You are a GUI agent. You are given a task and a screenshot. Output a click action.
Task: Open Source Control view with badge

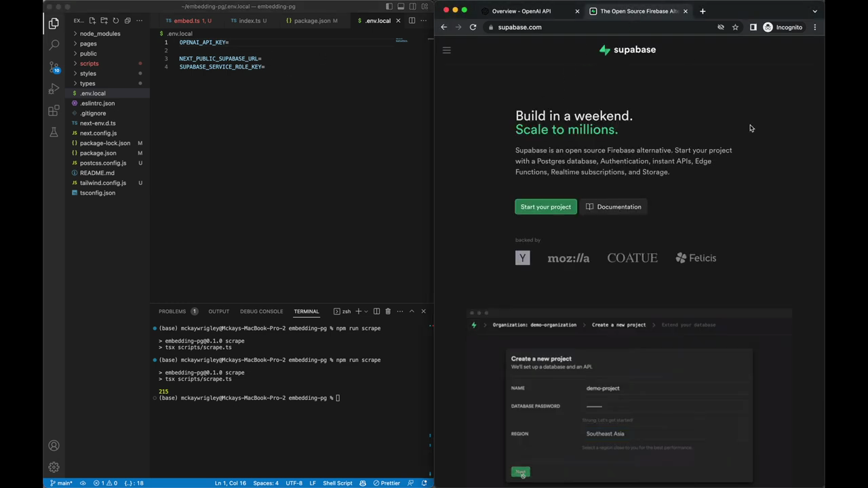pyautogui.click(x=54, y=67)
